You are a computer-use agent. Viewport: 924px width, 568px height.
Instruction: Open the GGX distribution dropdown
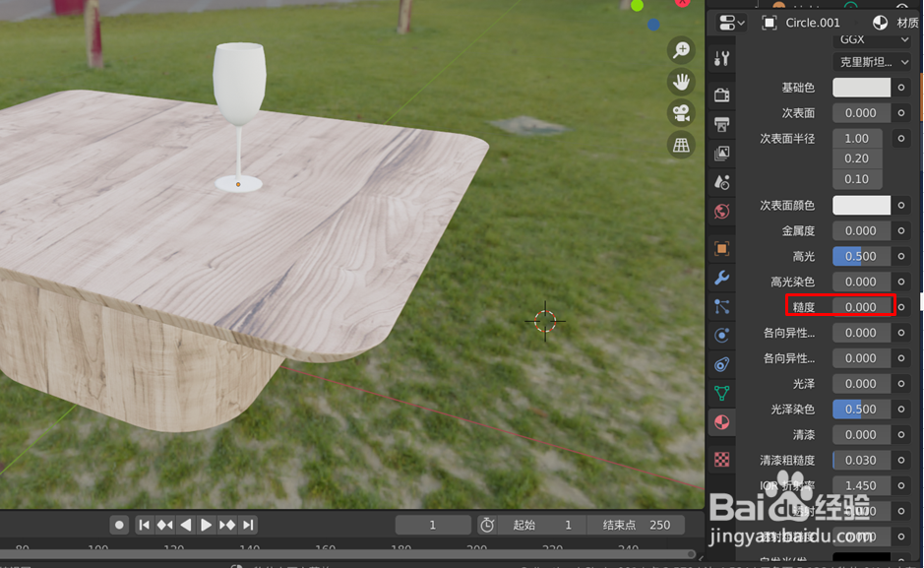(872, 39)
